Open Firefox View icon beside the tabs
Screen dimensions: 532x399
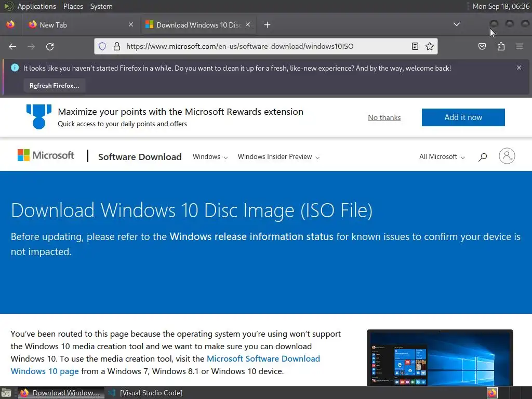[10, 24]
